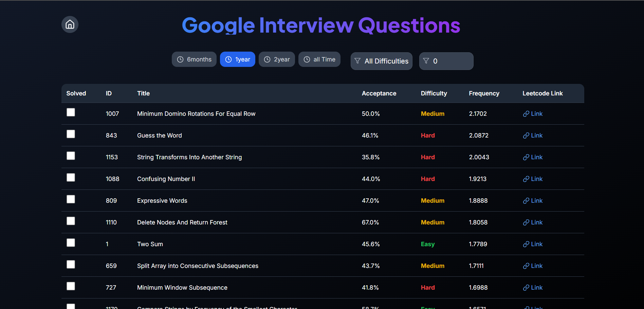Screen dimensions: 644x309
Task: Click the ID cell 1088
Action: coord(112,179)
